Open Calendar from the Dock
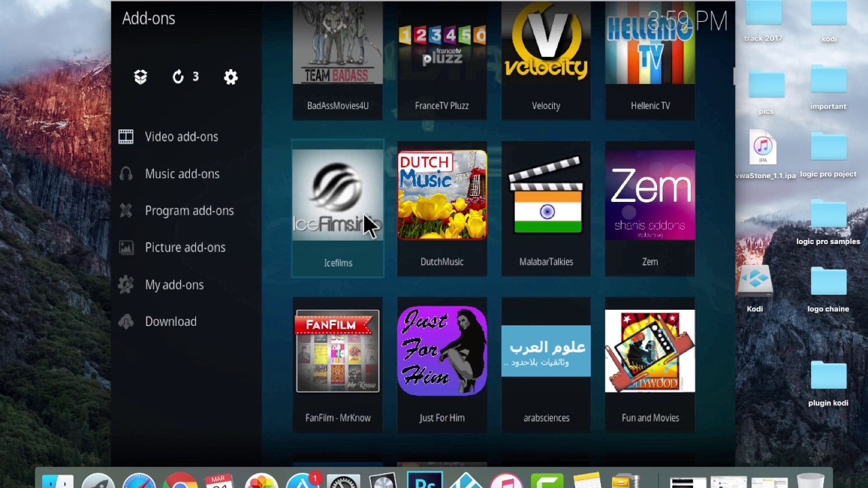 coord(219,481)
